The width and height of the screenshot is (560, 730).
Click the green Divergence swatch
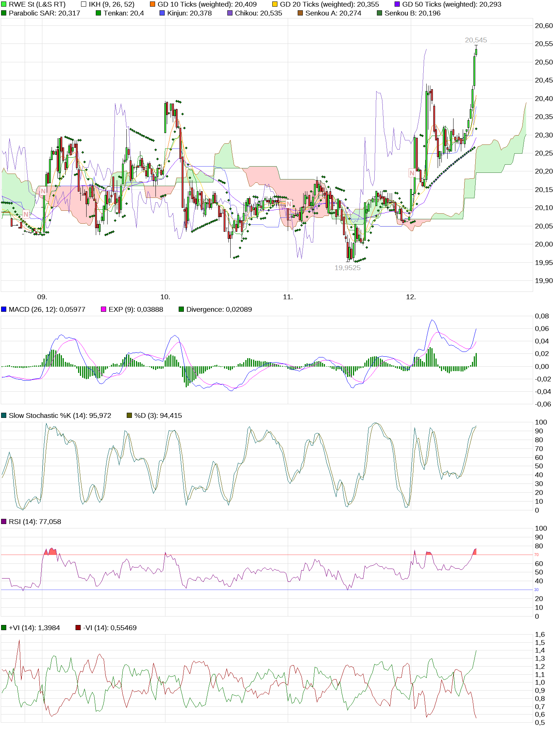[x=181, y=310]
